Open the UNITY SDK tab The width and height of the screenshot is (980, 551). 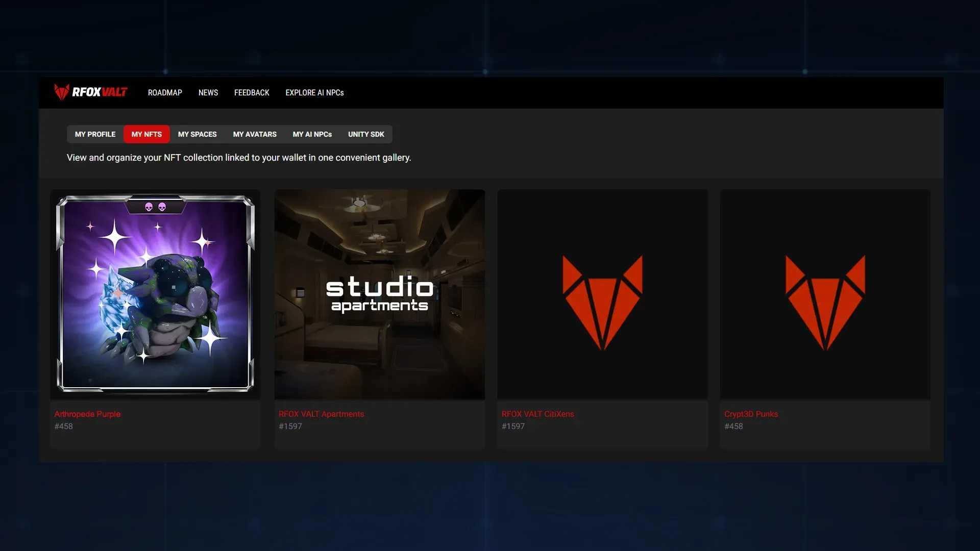coord(366,134)
